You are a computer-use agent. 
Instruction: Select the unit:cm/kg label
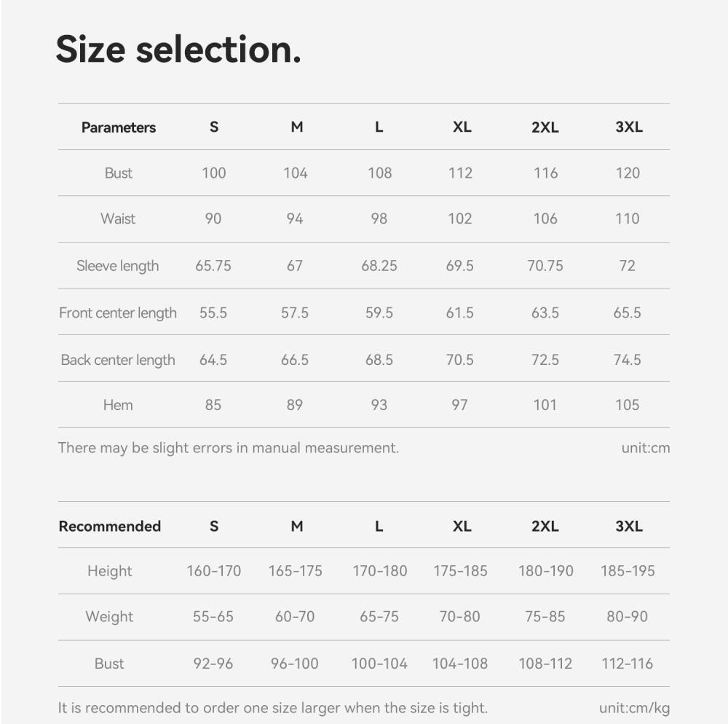[x=634, y=708]
